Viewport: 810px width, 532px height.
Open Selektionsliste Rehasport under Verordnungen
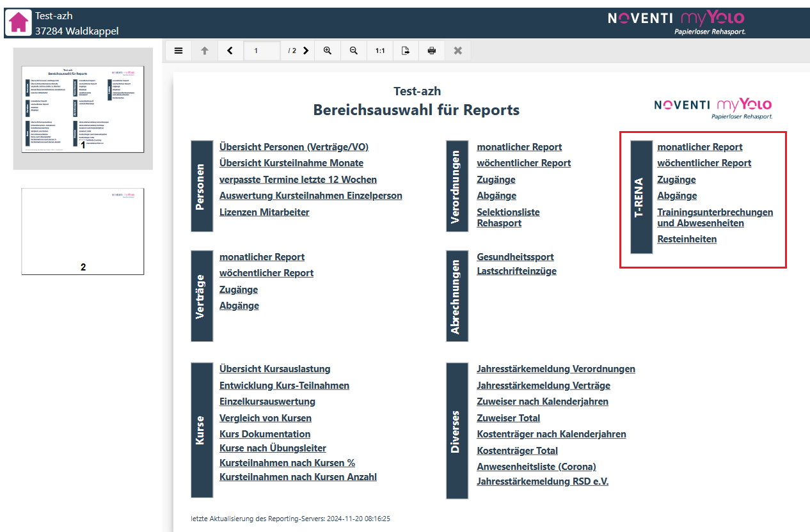click(508, 217)
